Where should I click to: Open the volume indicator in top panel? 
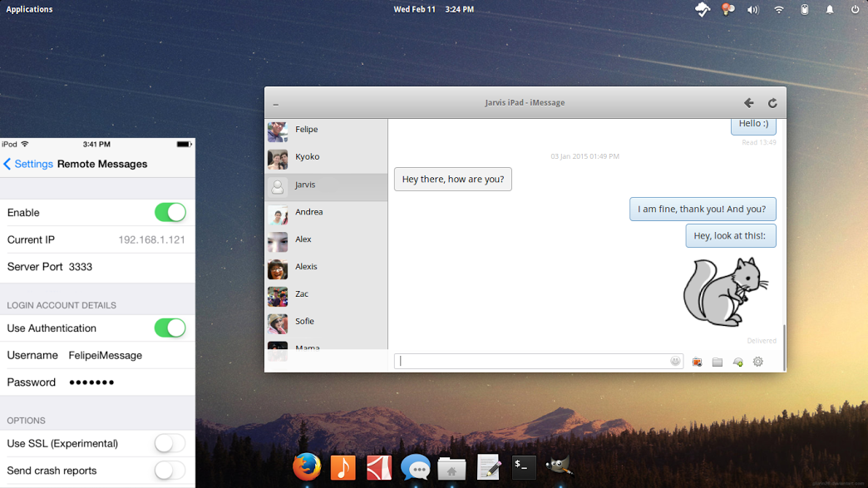pos(752,10)
